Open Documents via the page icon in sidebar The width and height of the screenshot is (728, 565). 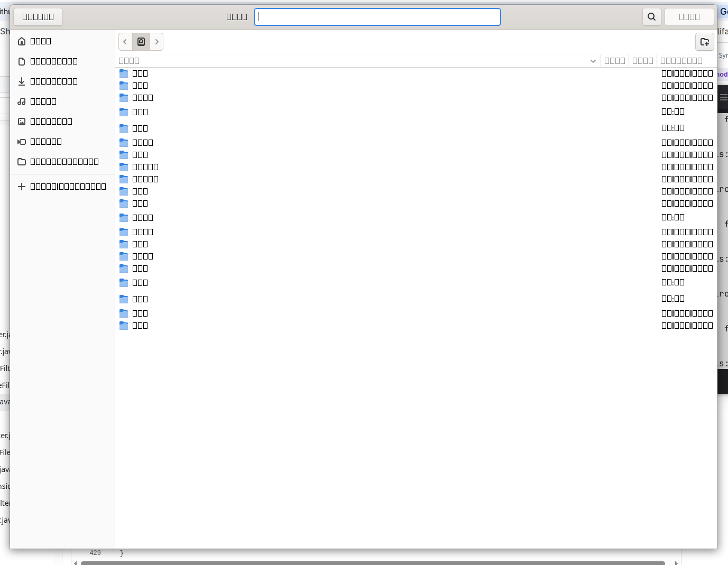(22, 61)
